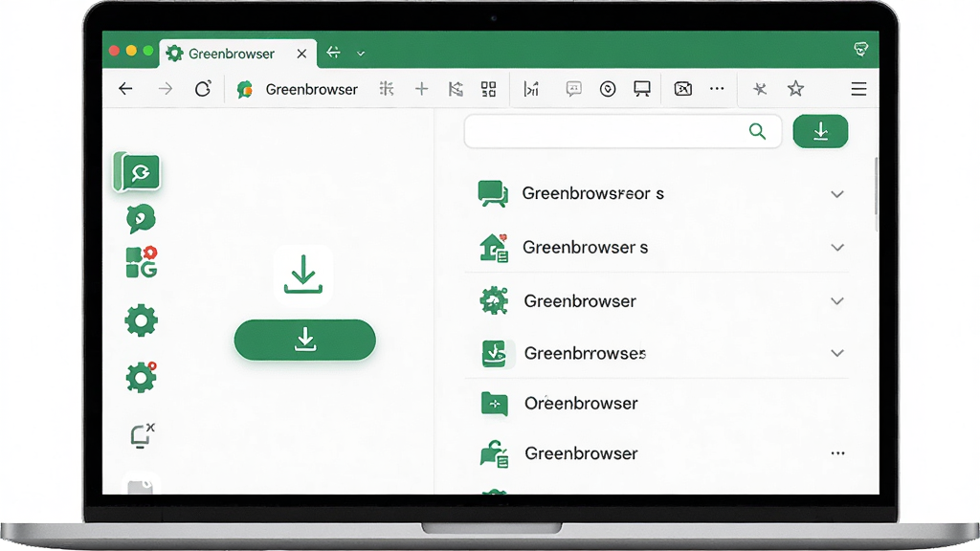This screenshot has width=980, height=551.
Task: Click the folder icon of Oreenbrowser row
Action: tap(495, 404)
